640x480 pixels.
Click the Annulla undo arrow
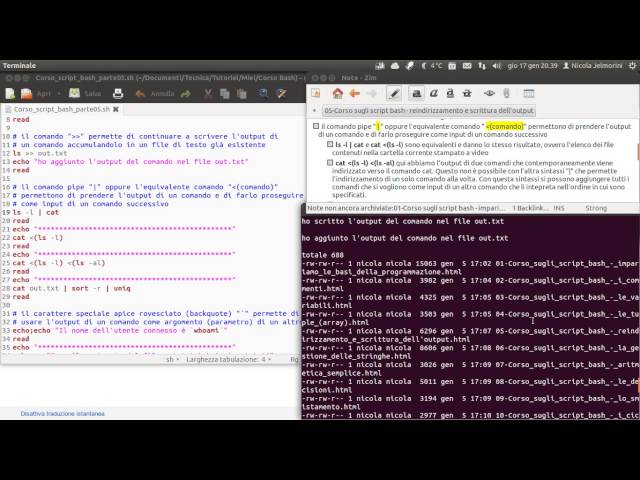point(140,94)
